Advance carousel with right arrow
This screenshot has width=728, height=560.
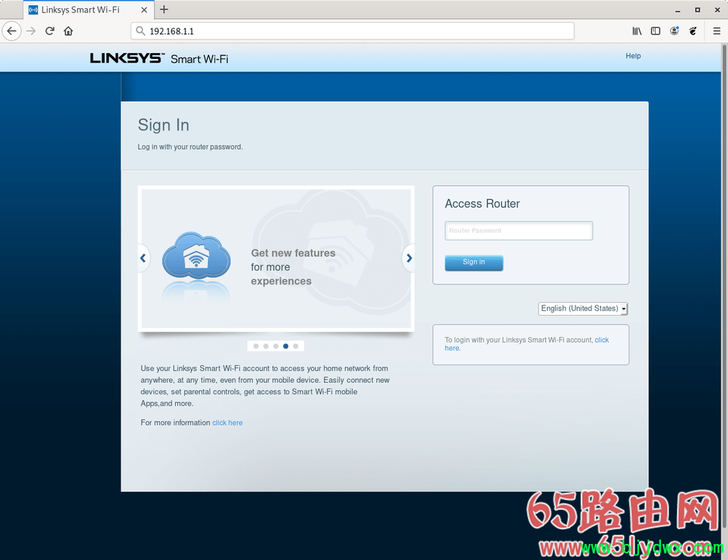coord(408,257)
